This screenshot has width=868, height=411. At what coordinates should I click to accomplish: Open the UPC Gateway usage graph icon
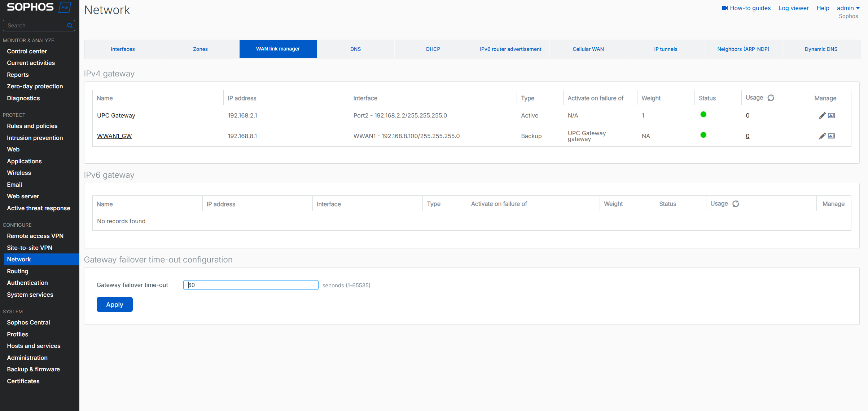pos(831,115)
